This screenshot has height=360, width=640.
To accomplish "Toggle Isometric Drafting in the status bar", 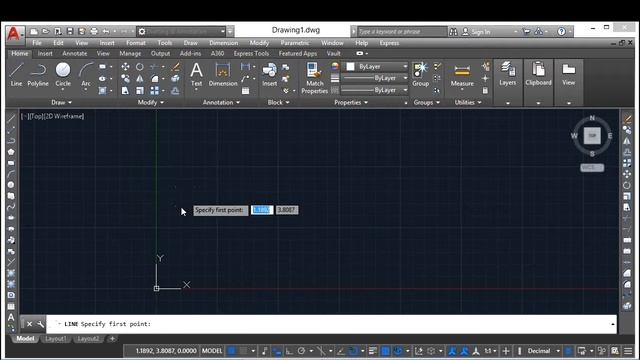I will [321, 351].
